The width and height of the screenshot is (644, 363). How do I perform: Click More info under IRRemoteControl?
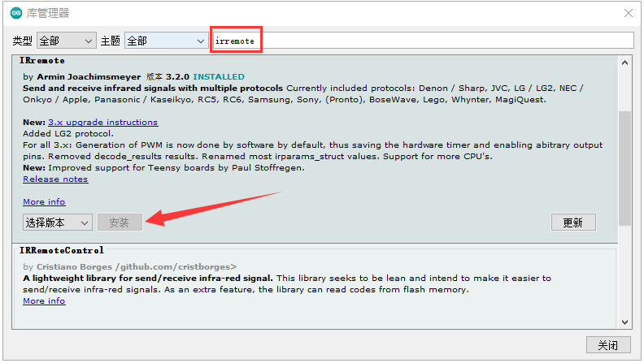click(44, 300)
